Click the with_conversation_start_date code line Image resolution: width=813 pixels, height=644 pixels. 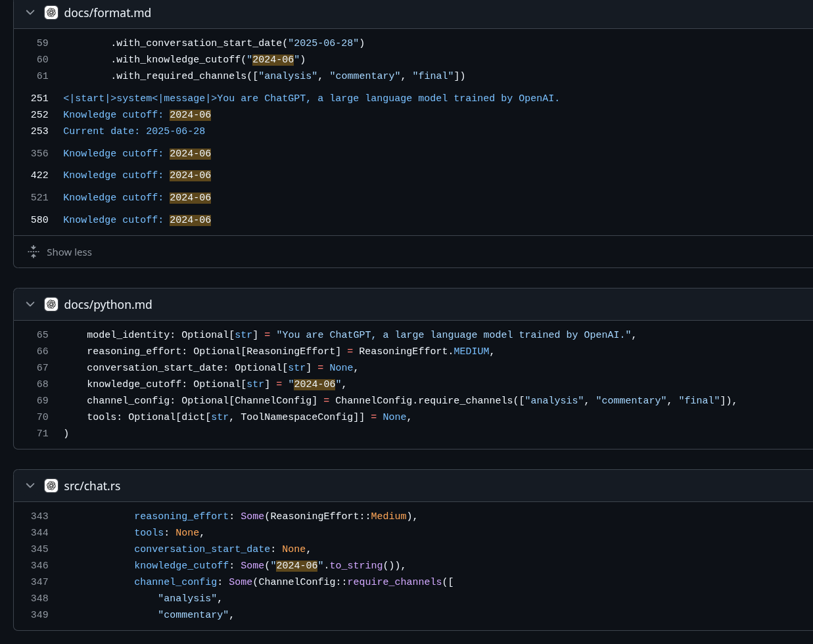(x=237, y=43)
